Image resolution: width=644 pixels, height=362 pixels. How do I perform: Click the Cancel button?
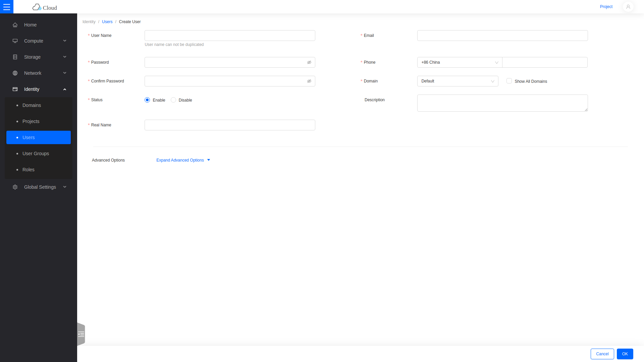(x=602, y=354)
